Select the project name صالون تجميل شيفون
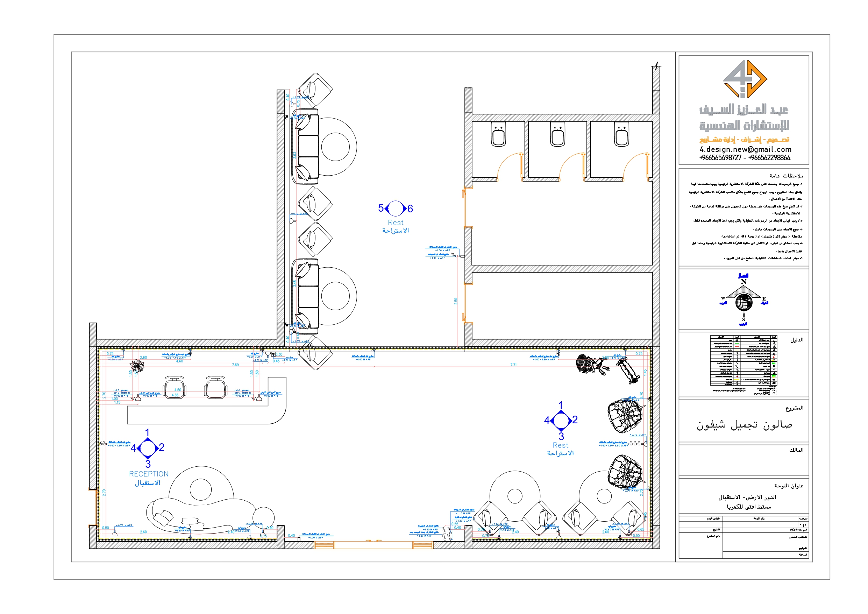 coord(745,425)
